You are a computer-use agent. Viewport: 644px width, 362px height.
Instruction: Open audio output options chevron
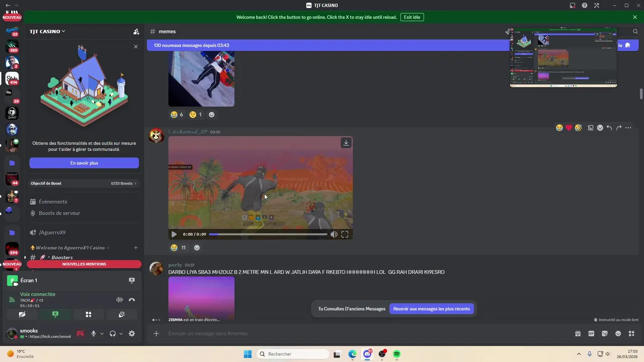[121, 333]
